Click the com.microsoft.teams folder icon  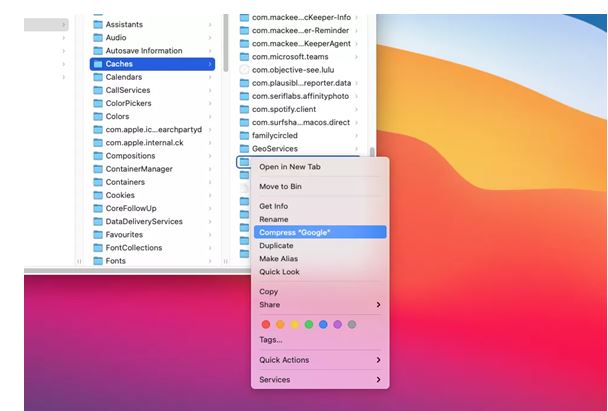(244, 57)
